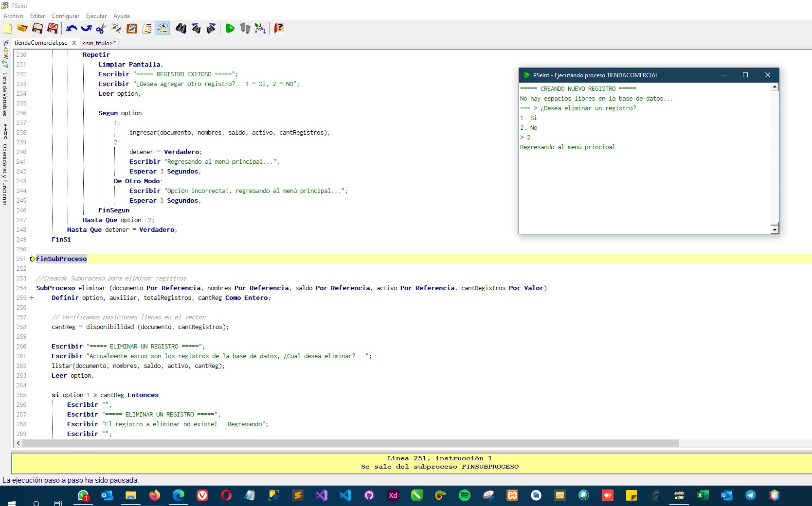Click 'Limpiar Pantalla' on line 231
This screenshot has width=812, height=506.
(x=129, y=64)
